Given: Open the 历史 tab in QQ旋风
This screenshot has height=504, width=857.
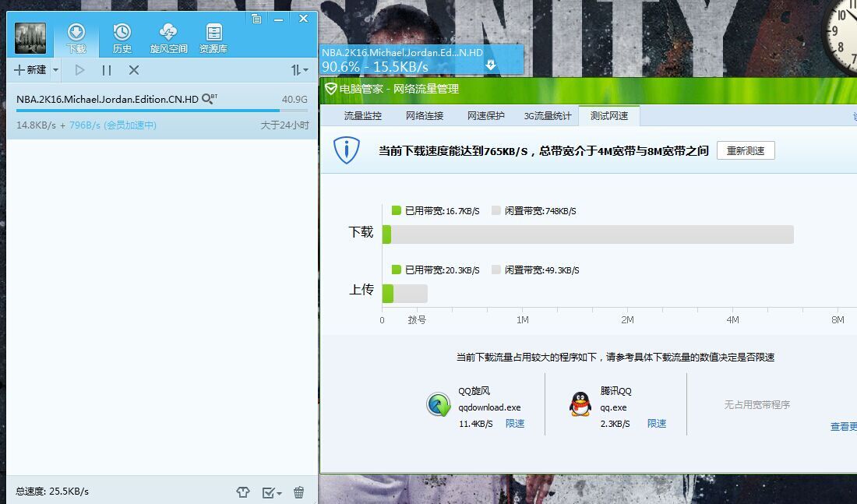Looking at the screenshot, I should point(122,38).
